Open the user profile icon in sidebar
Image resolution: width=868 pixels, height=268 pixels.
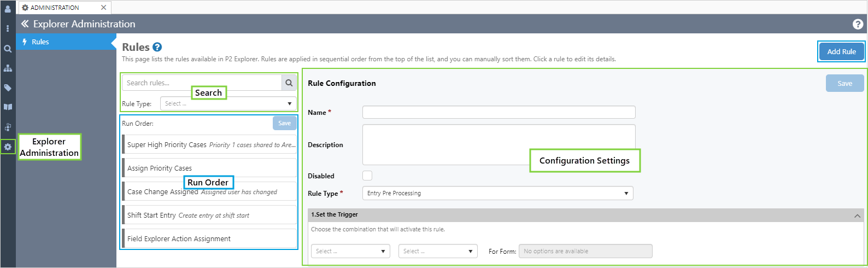pyautogui.click(x=8, y=9)
